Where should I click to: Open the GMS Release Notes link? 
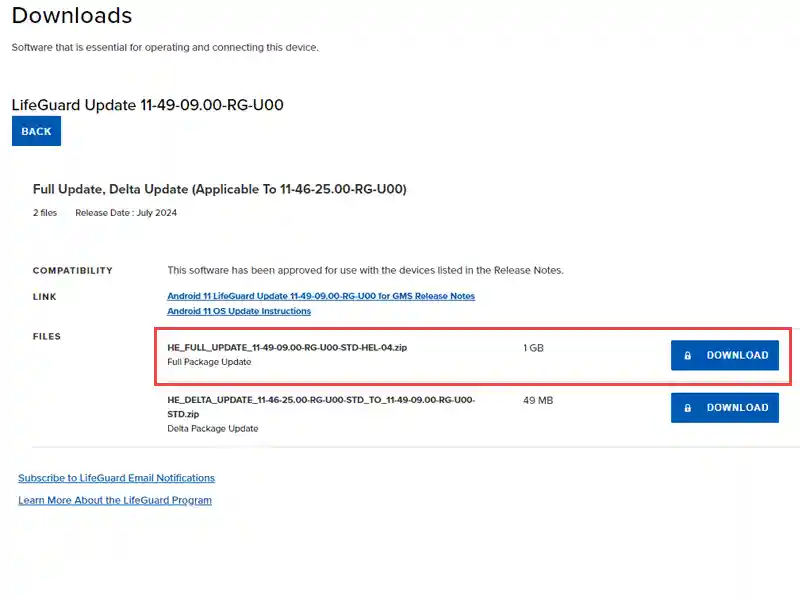pos(321,296)
